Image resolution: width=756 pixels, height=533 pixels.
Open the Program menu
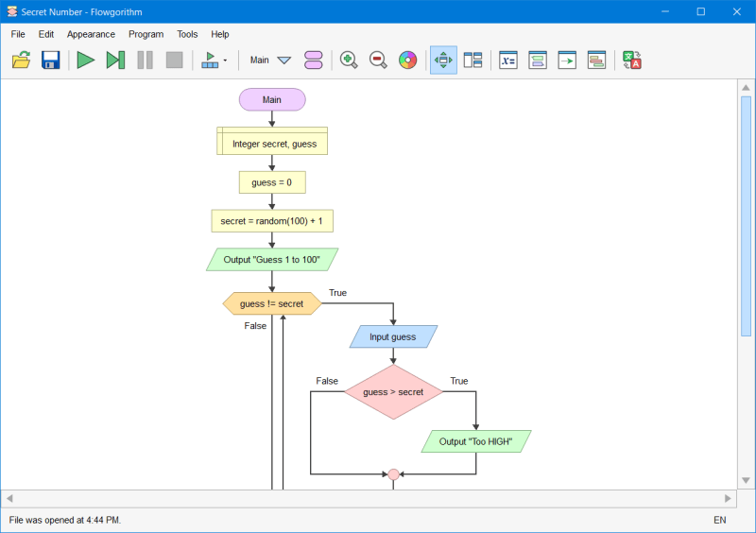point(146,34)
